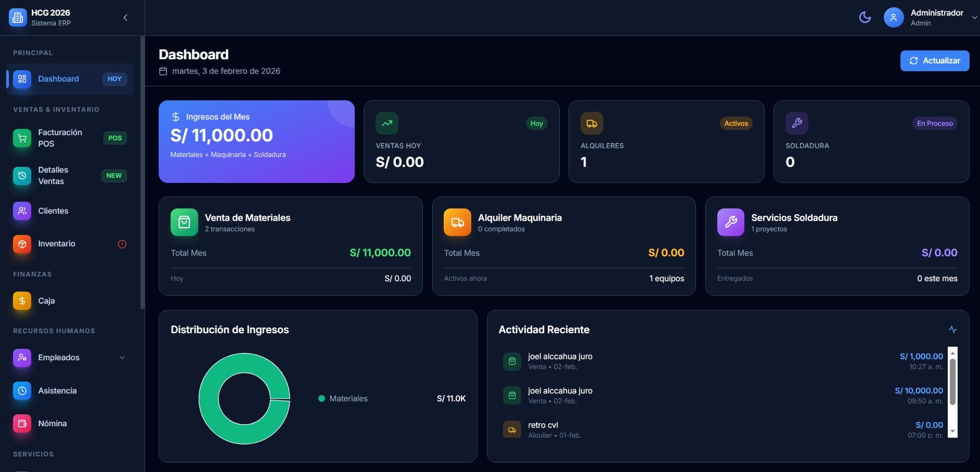Open the Nómina wallet icon

click(x=22, y=424)
